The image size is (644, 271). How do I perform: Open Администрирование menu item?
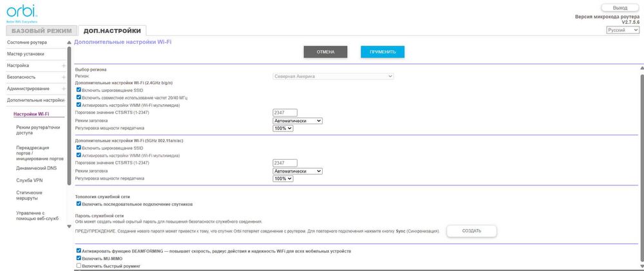(28, 88)
